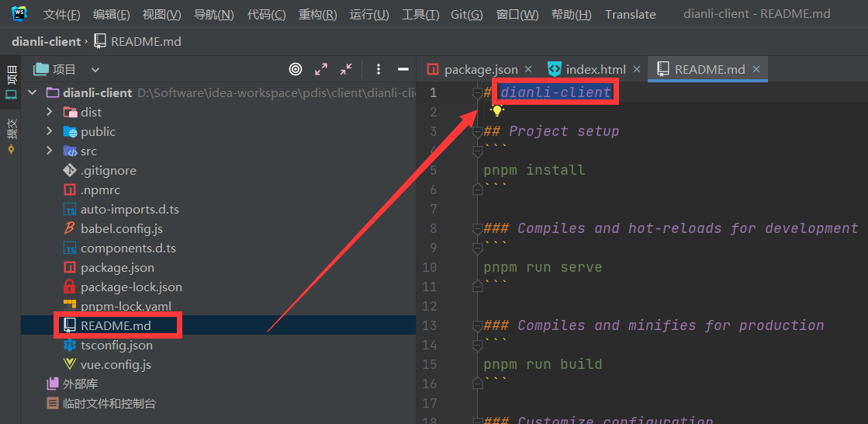Select auto-imports.d.ts file

[130, 210]
